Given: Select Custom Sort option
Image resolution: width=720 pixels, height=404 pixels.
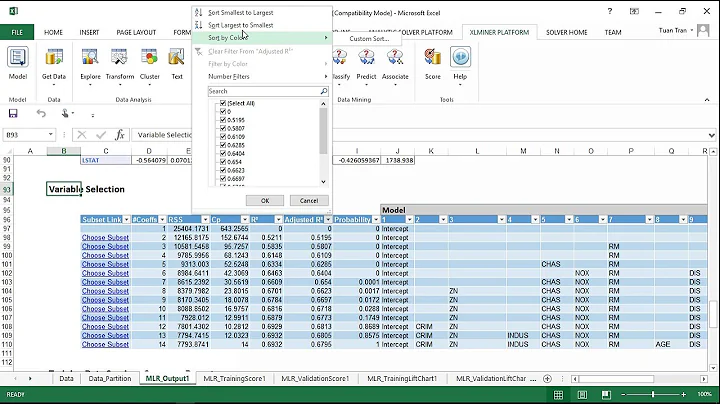Looking at the screenshot, I should click(369, 39).
